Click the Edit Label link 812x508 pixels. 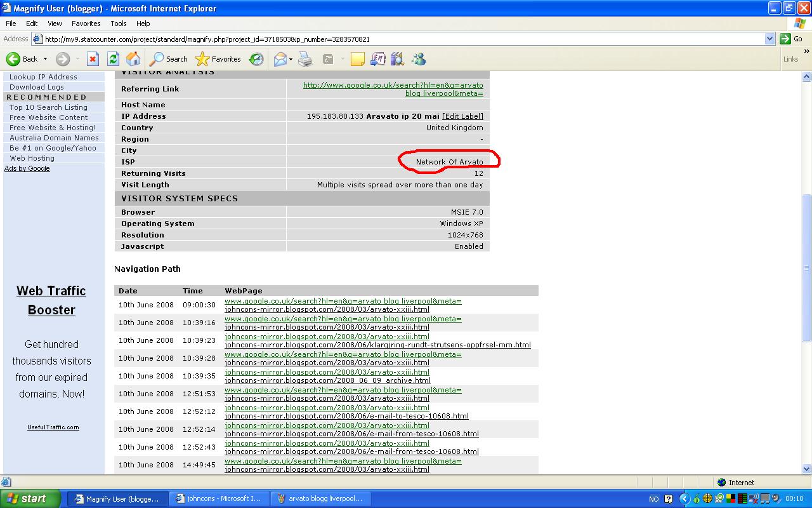point(462,116)
